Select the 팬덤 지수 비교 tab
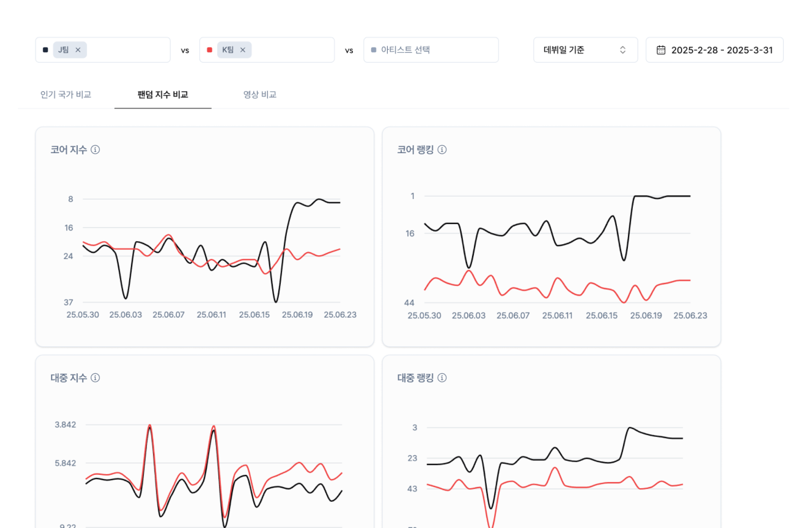The height and width of the screenshot is (528, 812). pyautogui.click(x=163, y=95)
